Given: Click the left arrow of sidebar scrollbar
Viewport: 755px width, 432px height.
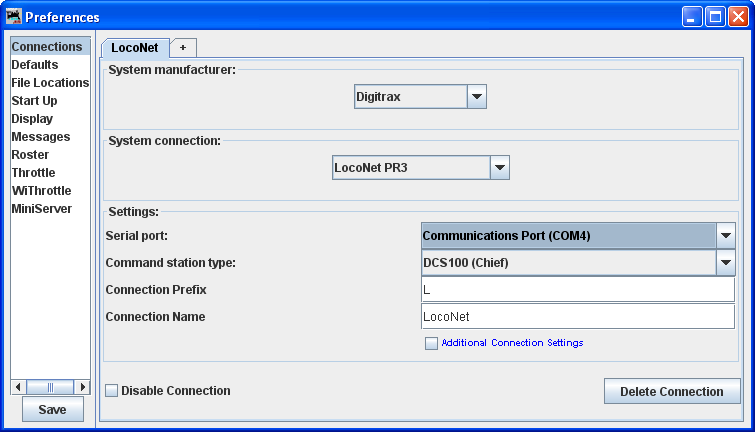Looking at the screenshot, I should coord(17,387).
